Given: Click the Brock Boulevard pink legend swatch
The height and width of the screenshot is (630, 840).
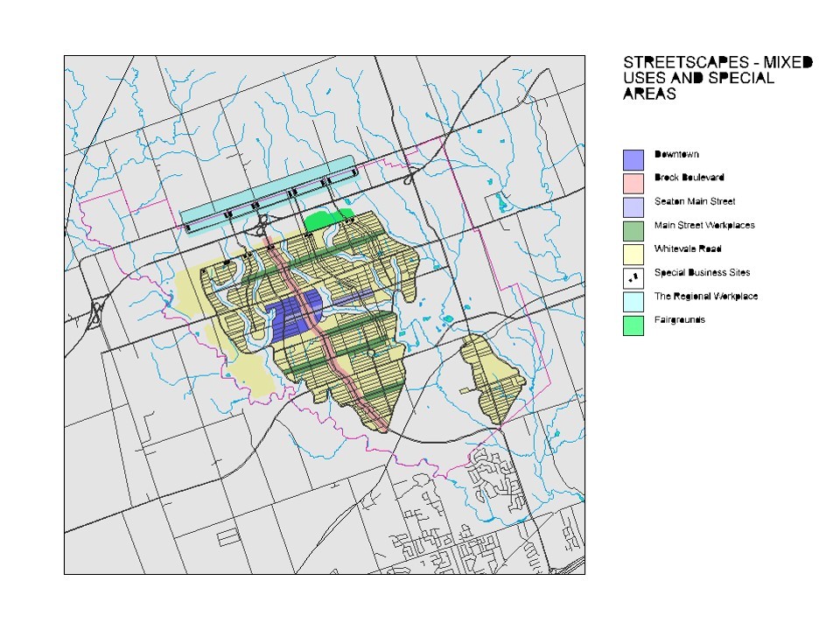Looking at the screenshot, I should pos(633,183).
